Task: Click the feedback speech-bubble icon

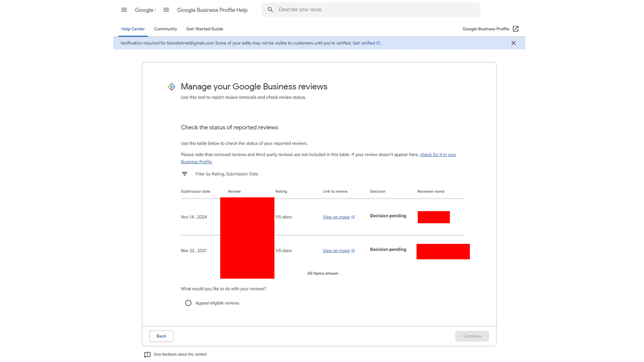Action: (147, 354)
